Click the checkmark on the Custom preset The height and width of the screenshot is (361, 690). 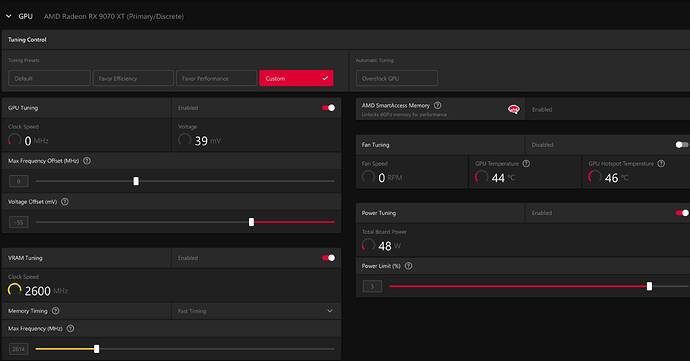coord(325,78)
